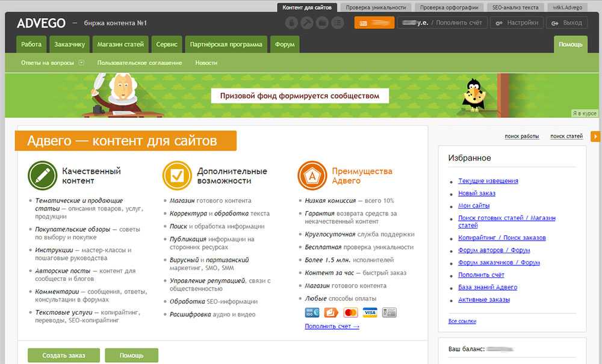Click the Адвего — контент для сайтов heading
The height and width of the screenshot is (364, 602).
coord(126,141)
